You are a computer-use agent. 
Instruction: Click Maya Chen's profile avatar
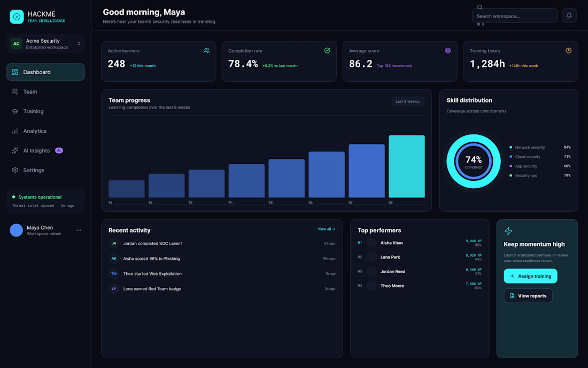[16, 231]
